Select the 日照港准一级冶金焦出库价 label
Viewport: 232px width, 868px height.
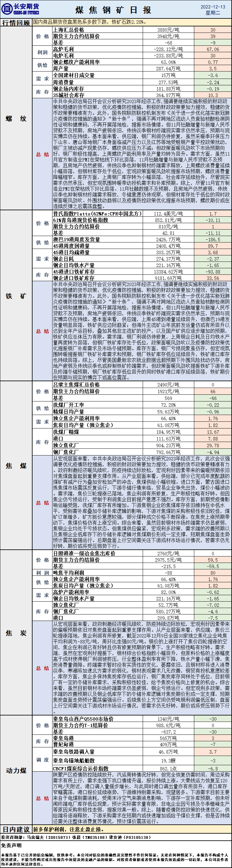(x=84, y=553)
